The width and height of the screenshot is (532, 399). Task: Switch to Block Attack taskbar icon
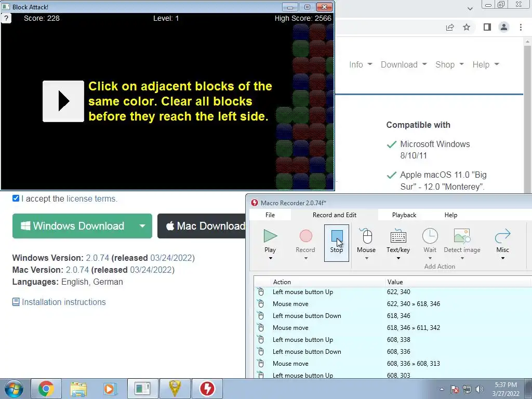click(x=142, y=389)
